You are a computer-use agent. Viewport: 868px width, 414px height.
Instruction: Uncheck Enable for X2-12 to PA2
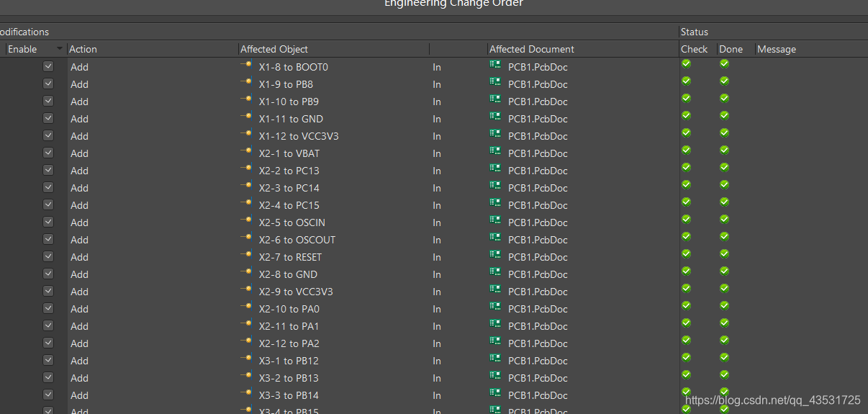tap(48, 343)
